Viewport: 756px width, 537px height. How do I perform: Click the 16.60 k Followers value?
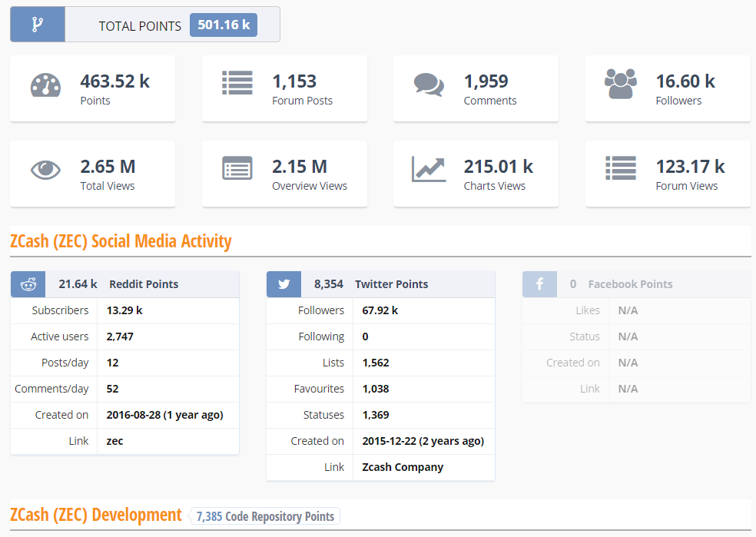685,81
